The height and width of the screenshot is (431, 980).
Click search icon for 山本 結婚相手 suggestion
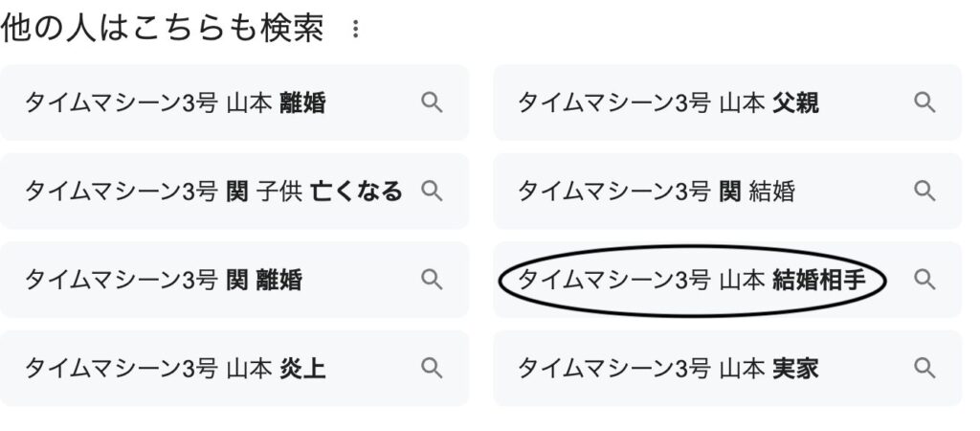pos(924,279)
